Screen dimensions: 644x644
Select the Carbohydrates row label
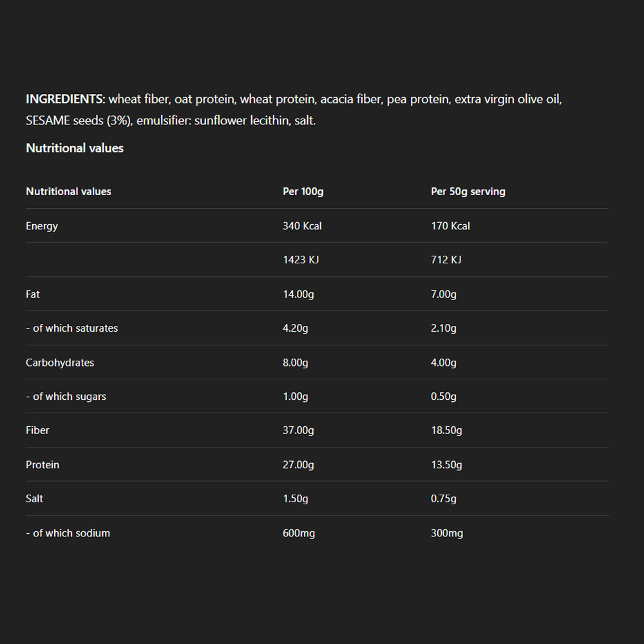tap(60, 363)
